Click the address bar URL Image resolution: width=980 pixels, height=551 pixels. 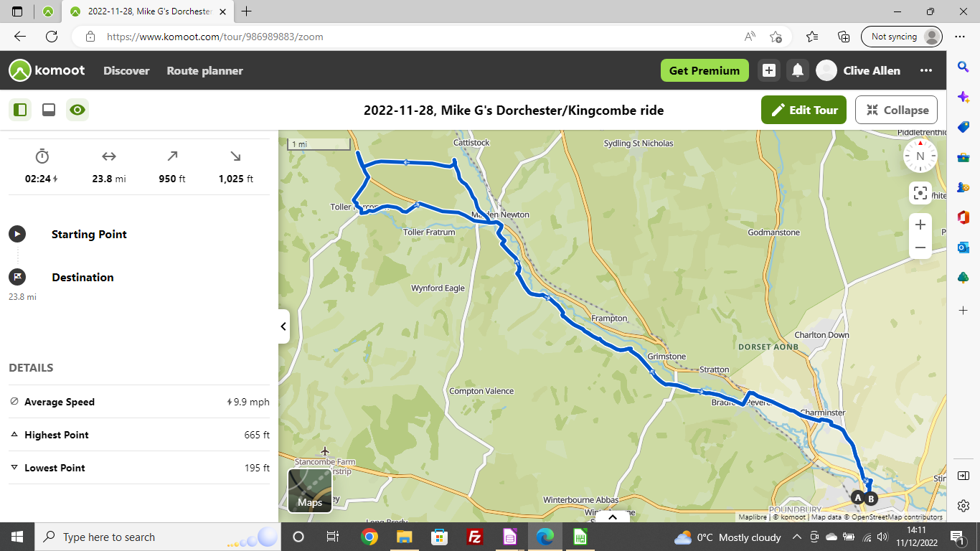click(x=215, y=37)
